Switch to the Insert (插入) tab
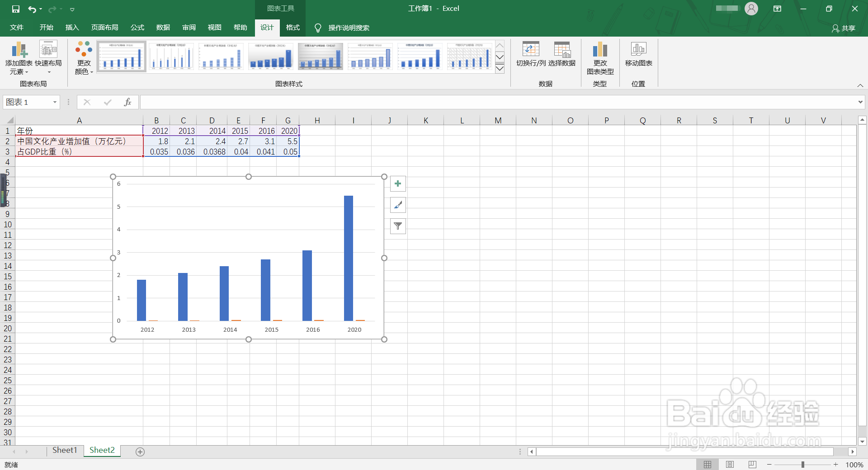The width and height of the screenshot is (868, 470). 72,28
